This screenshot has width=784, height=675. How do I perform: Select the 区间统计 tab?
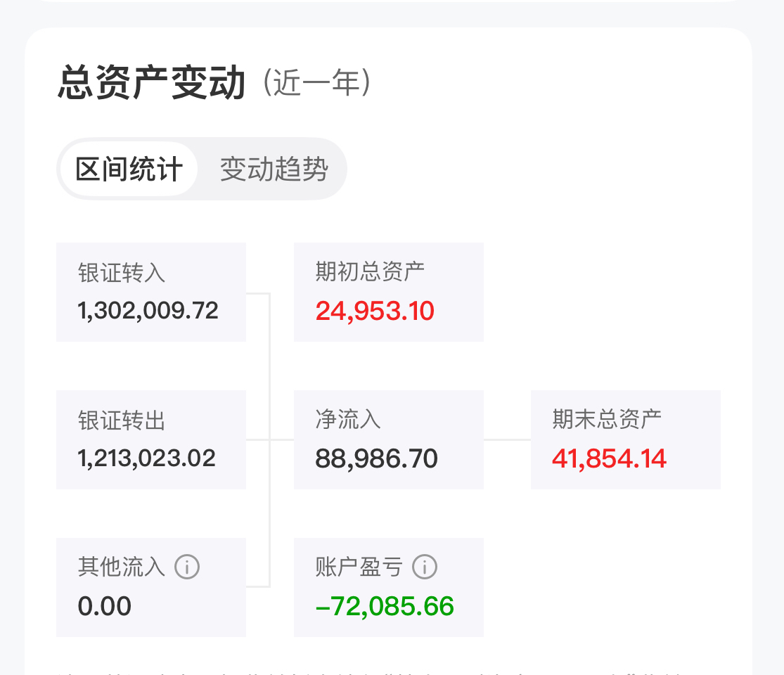tap(129, 169)
